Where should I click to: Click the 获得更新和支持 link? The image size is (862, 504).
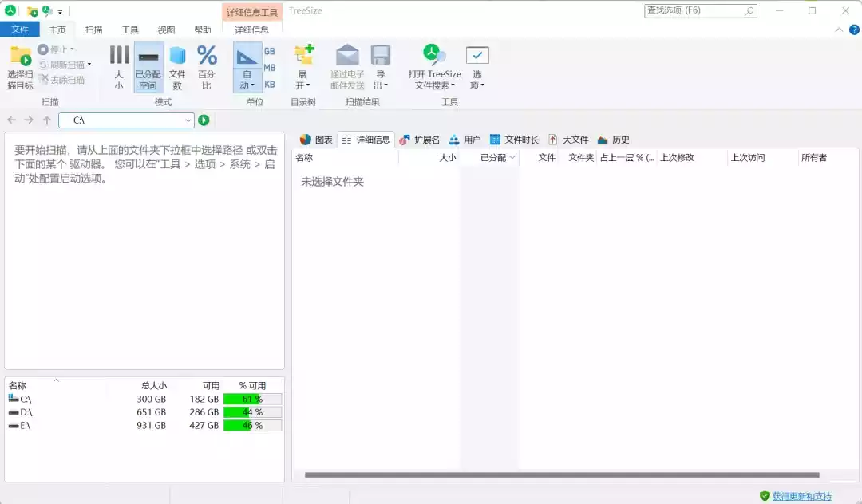[801, 495]
